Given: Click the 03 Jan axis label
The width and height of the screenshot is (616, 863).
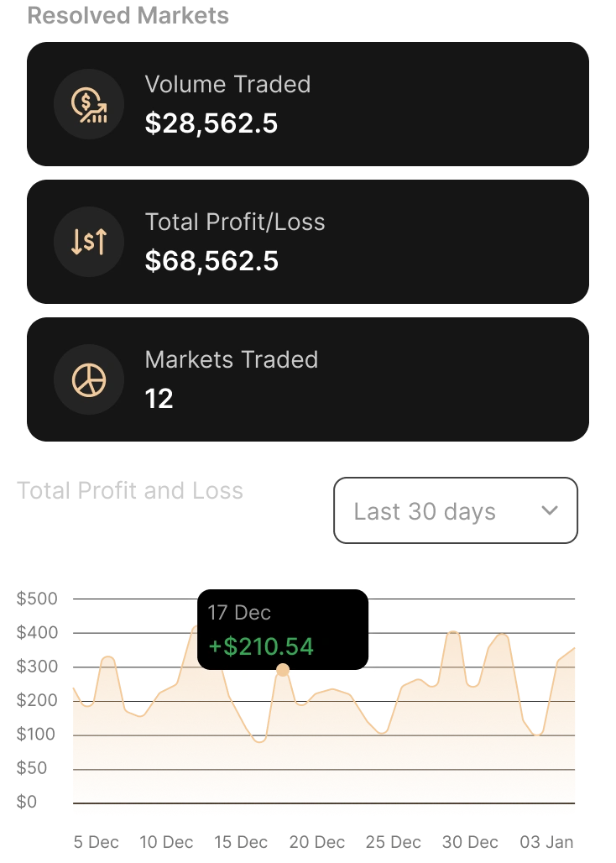Looking at the screenshot, I should pyautogui.click(x=546, y=842).
